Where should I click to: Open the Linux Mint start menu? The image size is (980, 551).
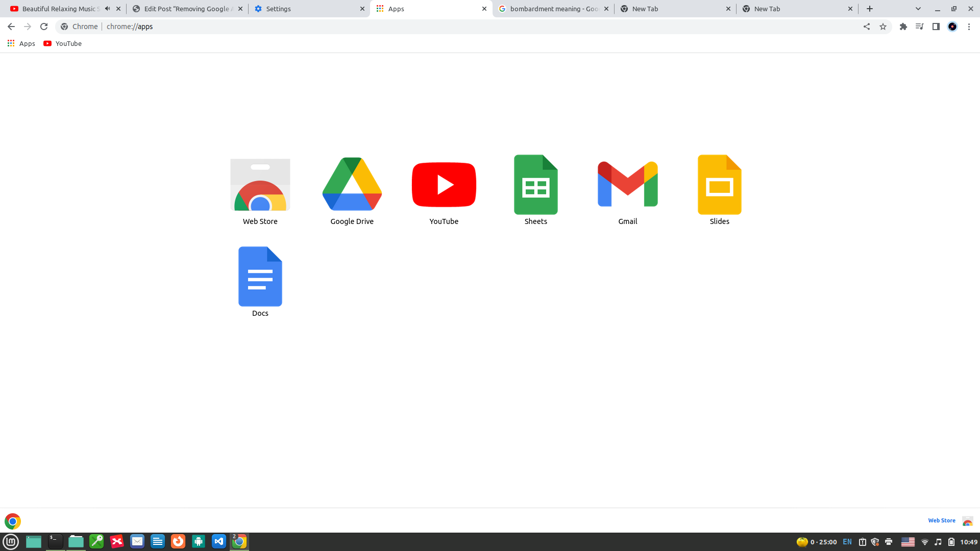[11, 541]
